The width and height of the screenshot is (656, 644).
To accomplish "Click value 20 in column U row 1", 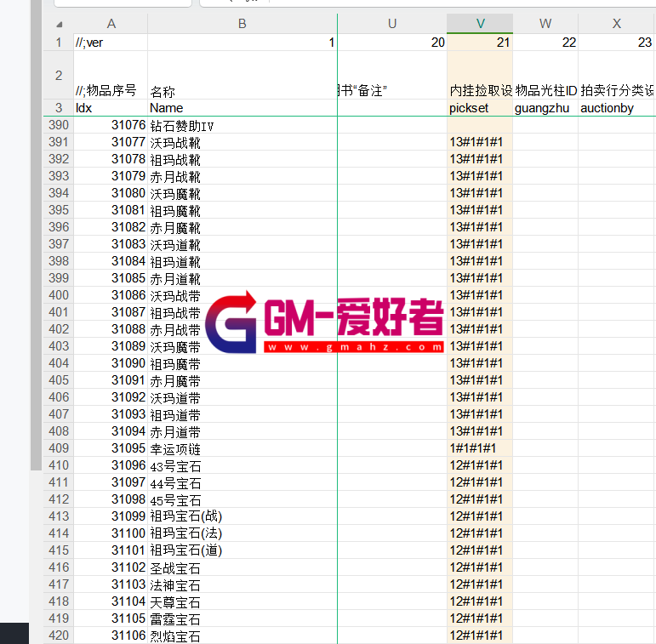I will pos(392,43).
